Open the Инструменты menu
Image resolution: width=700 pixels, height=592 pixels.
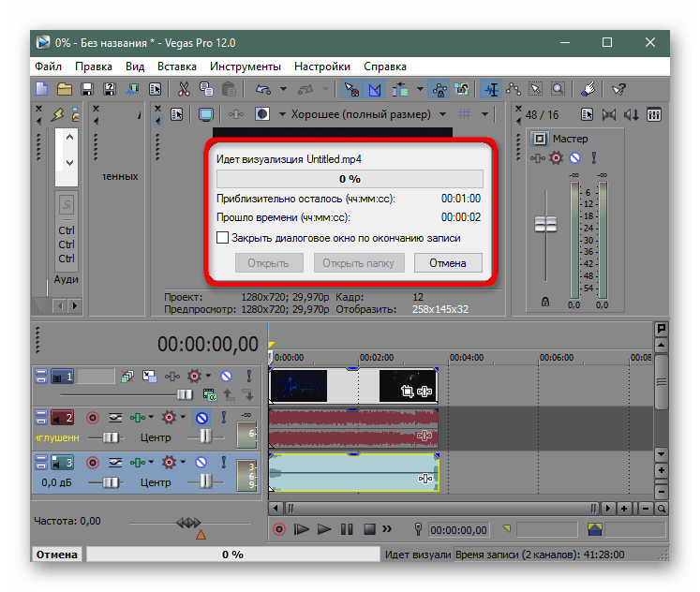246,67
